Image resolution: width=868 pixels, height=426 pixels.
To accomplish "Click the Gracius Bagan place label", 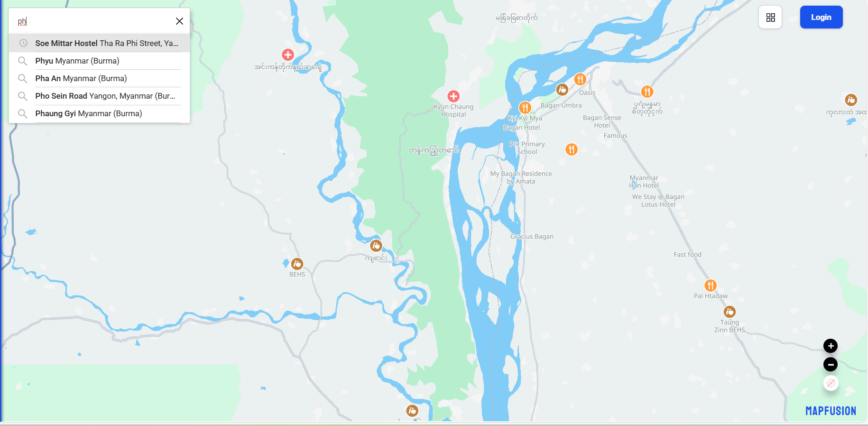I will point(532,236).
